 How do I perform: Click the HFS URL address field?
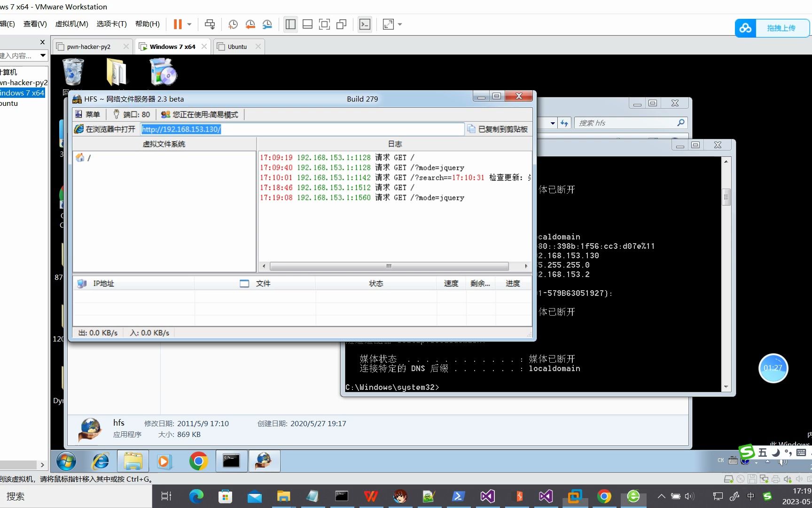pyautogui.click(x=302, y=129)
